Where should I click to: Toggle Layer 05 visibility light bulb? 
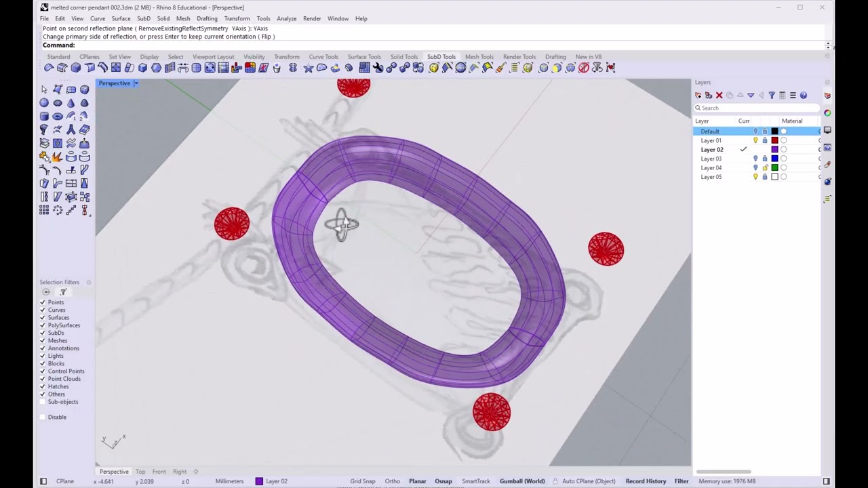(x=755, y=177)
